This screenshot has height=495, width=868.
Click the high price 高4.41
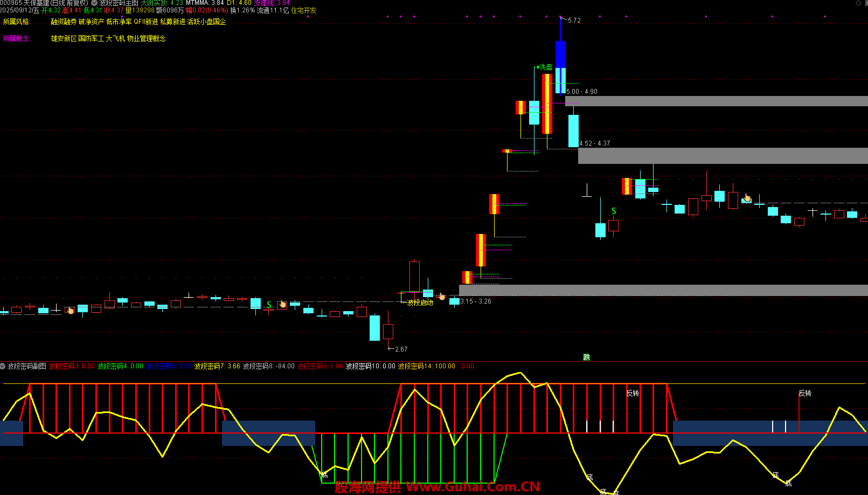pos(72,10)
